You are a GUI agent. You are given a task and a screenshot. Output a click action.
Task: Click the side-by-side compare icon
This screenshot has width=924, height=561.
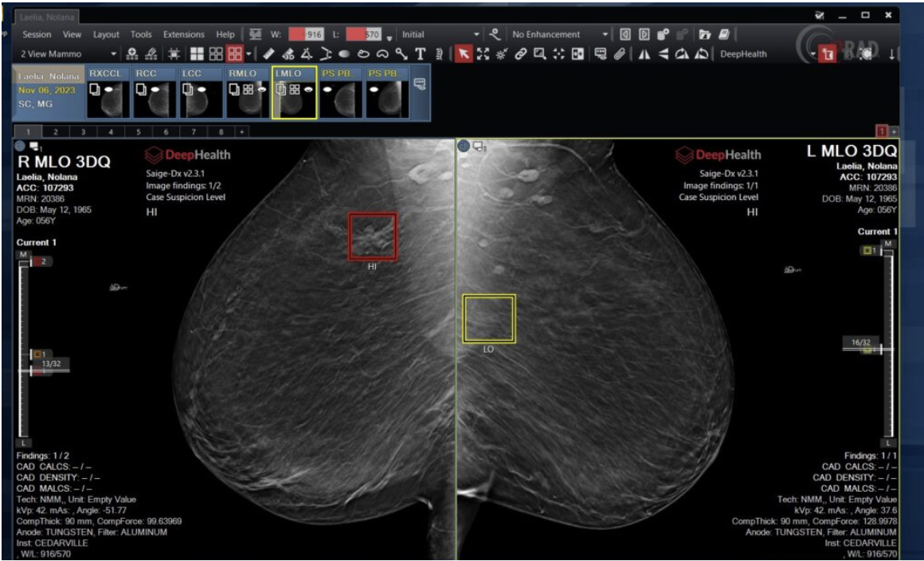[x=577, y=54]
